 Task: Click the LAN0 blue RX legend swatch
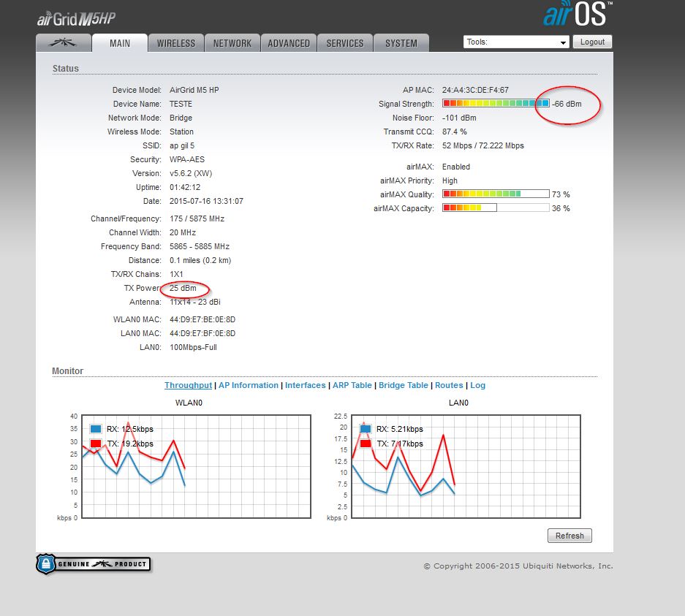pos(366,429)
